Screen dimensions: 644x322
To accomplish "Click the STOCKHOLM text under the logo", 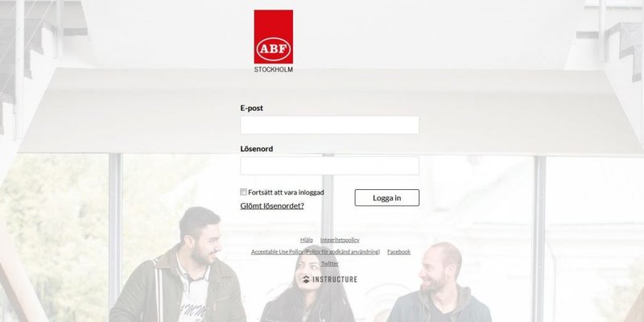I will tap(274, 70).
